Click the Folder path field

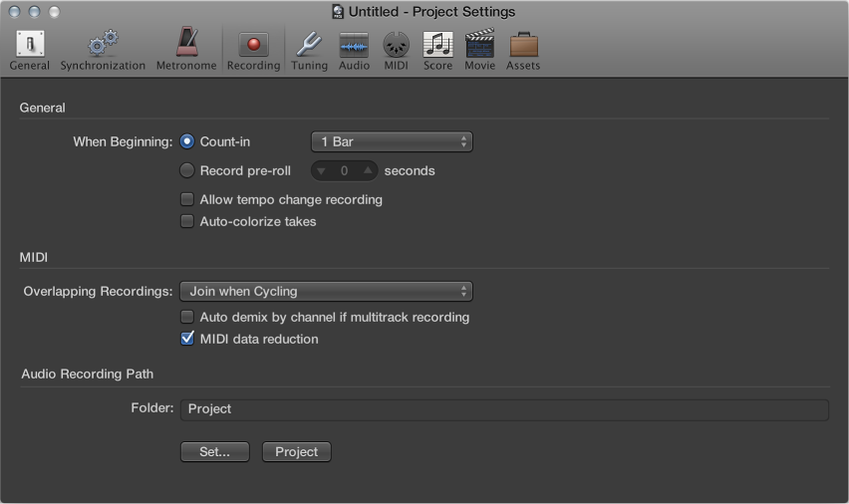tap(504, 409)
